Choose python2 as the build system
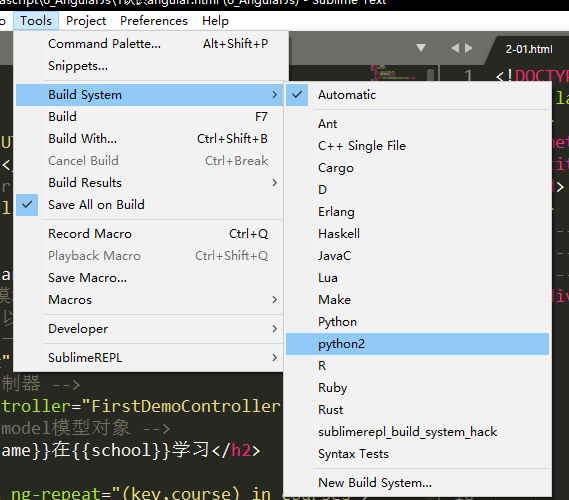Image resolution: width=569 pixels, height=500 pixels. tap(417, 344)
